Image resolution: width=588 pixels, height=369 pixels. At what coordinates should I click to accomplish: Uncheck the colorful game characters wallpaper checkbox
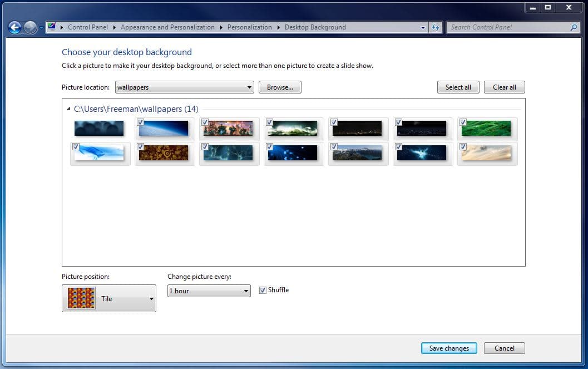tap(205, 122)
